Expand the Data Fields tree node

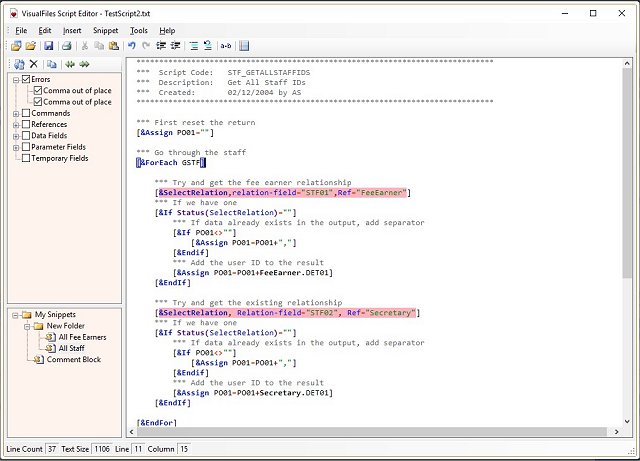15,135
